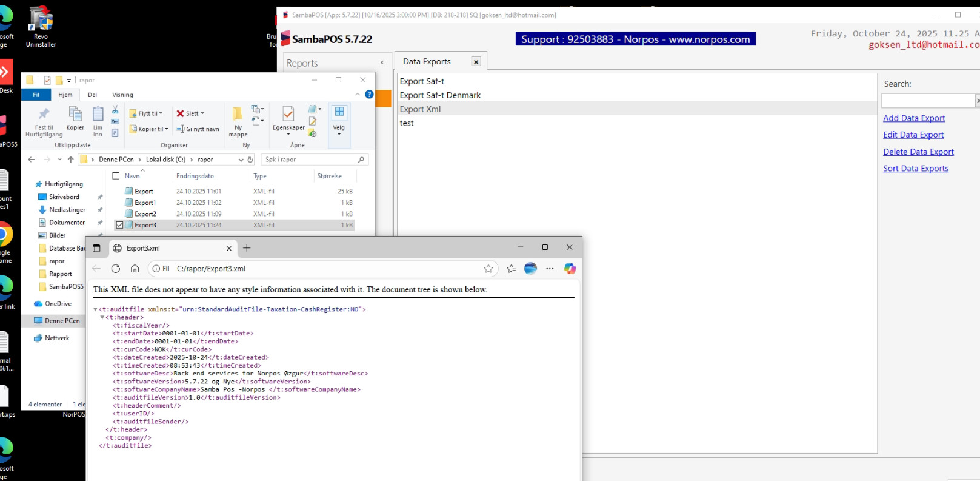The height and width of the screenshot is (481, 980).
Task: Collapse the t:header XML node
Action: tap(102, 317)
